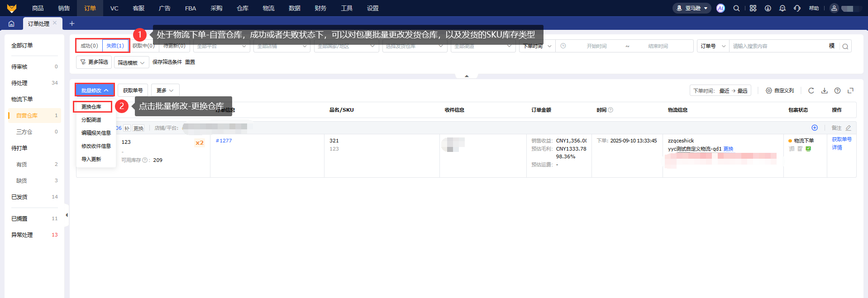868x298 pixels.
Task: Switch to the 失败(1) status tab
Action: [x=115, y=46]
